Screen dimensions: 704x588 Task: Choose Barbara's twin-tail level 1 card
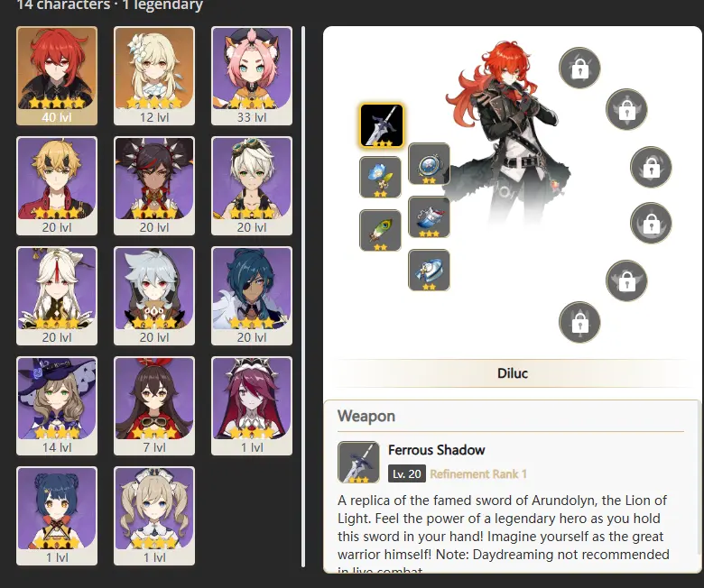coord(154,516)
